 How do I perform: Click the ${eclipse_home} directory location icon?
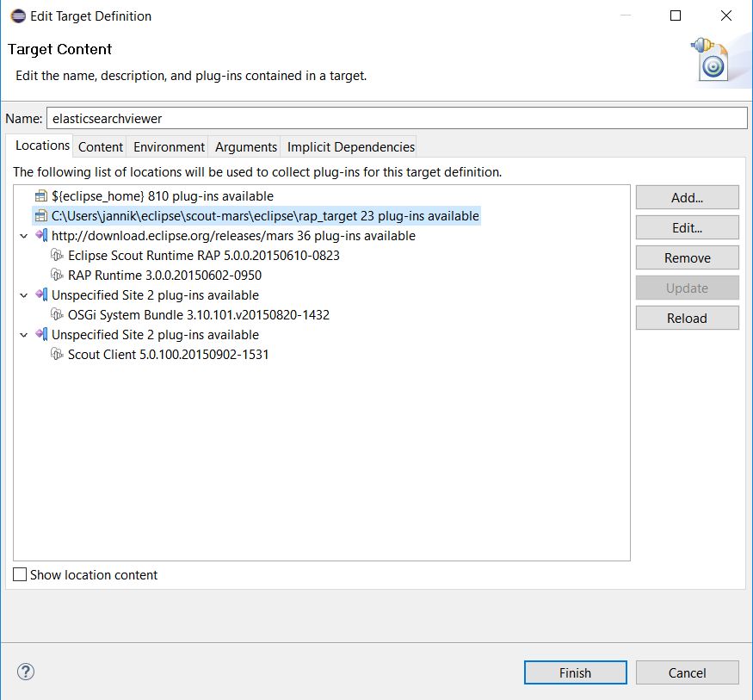(41, 196)
